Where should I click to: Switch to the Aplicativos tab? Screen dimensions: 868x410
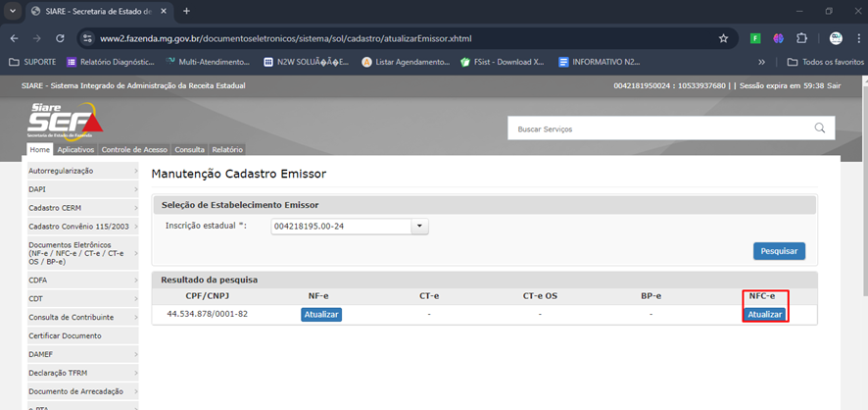click(75, 150)
